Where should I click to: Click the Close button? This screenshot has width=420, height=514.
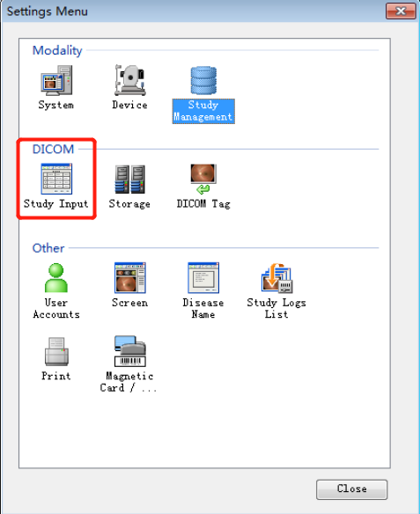click(352, 489)
